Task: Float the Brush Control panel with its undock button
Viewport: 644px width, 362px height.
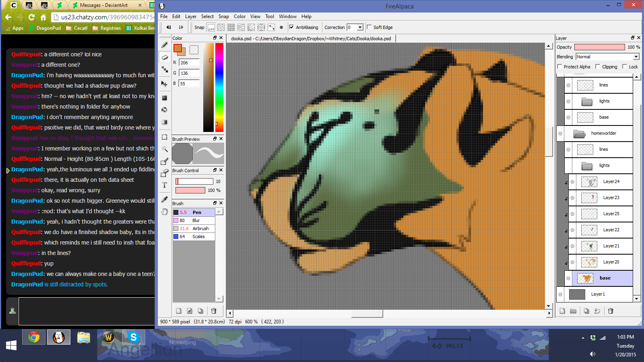Action: [215, 170]
